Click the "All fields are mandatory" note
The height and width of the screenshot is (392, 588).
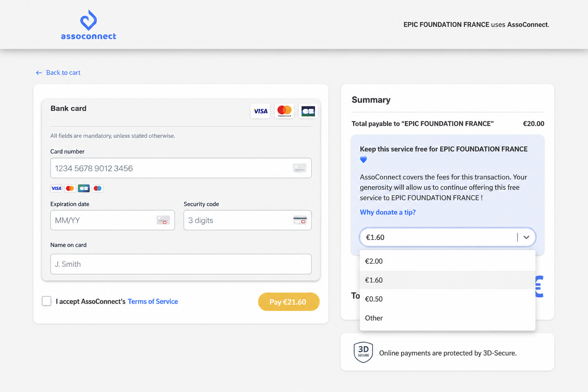pos(113,136)
